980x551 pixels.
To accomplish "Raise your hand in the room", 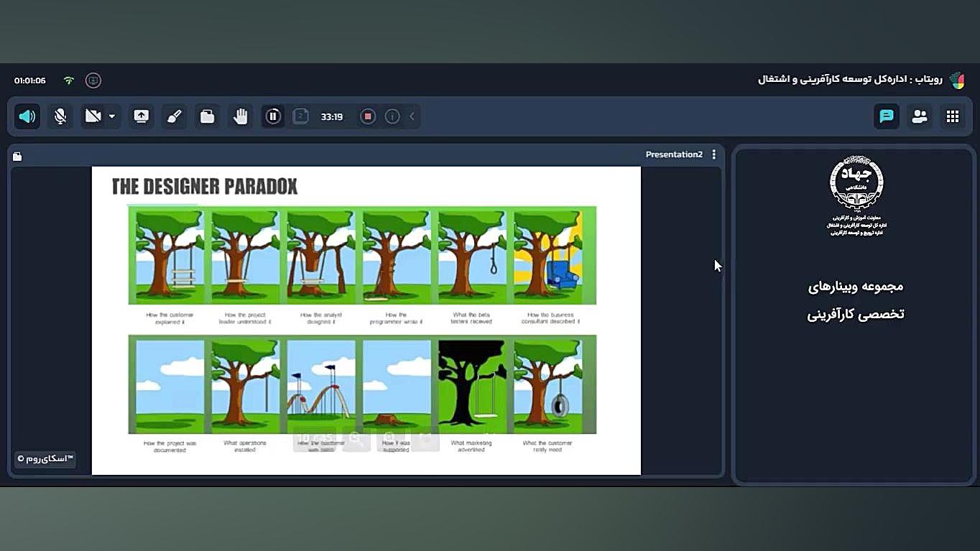I will (x=241, y=116).
